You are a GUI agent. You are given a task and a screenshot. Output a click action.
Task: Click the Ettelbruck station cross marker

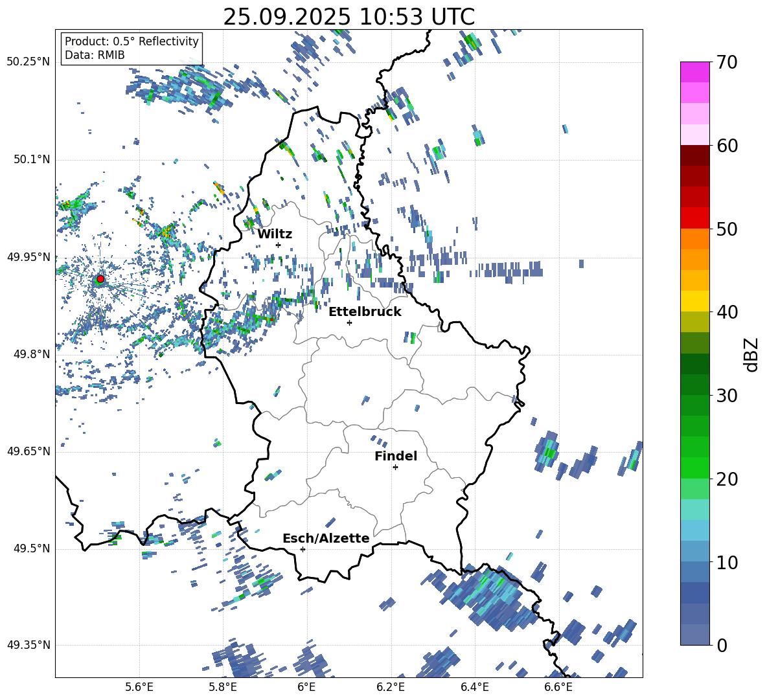(x=349, y=322)
